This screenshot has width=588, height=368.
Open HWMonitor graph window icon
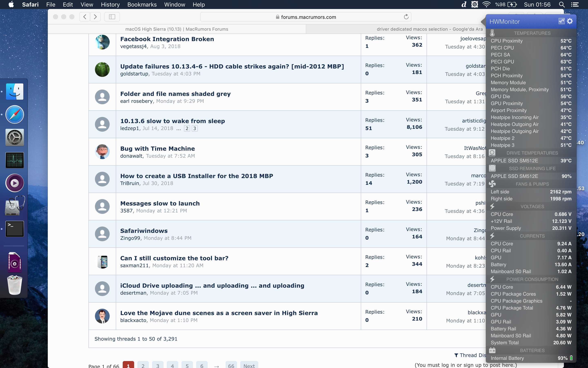(561, 21)
